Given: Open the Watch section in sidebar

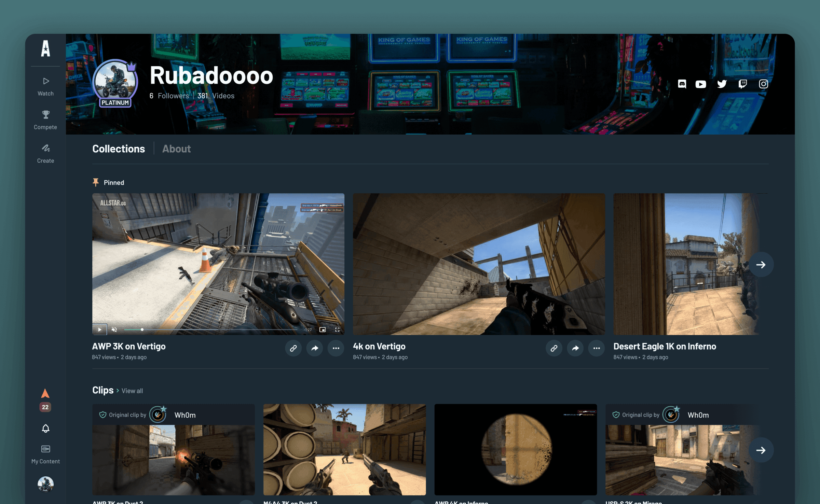Looking at the screenshot, I should point(45,87).
